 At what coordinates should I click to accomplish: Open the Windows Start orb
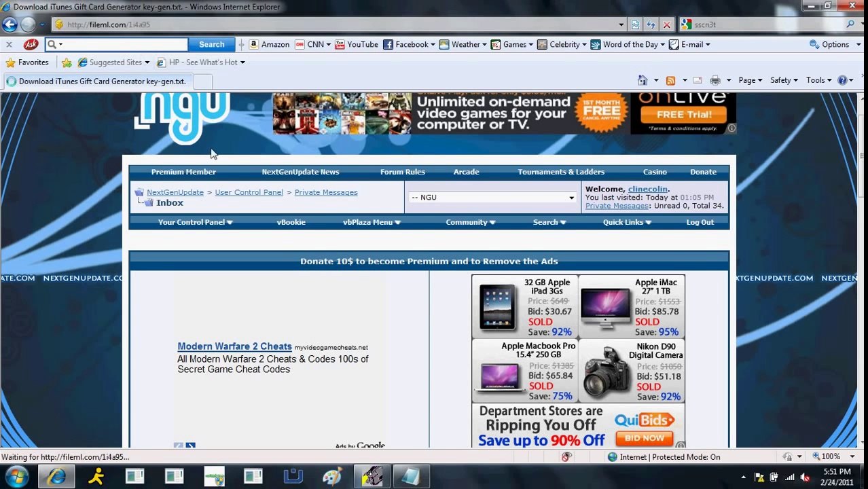(16, 477)
